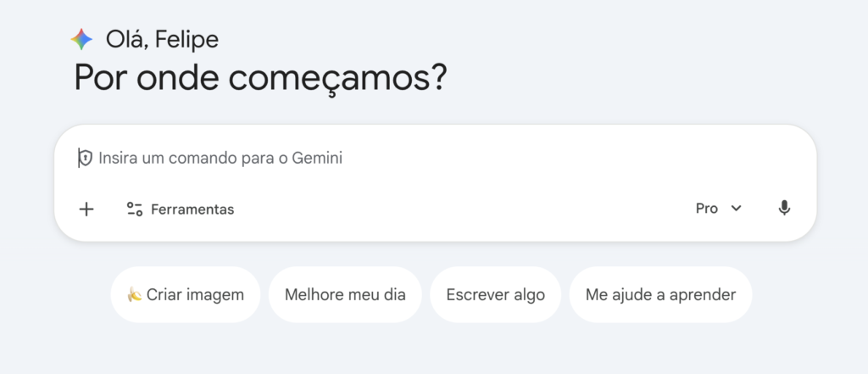This screenshot has width=868, height=374.
Task: Pick the 'Escrever algo' suggestion chip
Action: point(496,295)
